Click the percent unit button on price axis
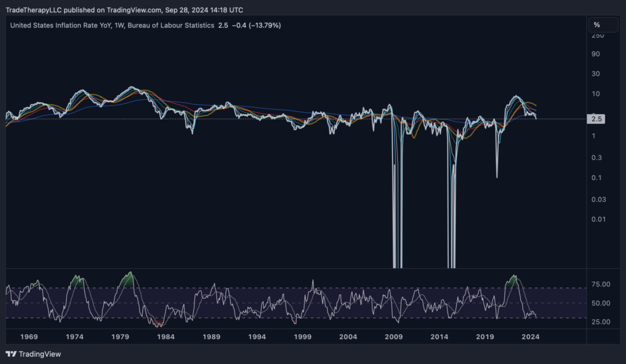This screenshot has width=626, height=364. coord(597,25)
